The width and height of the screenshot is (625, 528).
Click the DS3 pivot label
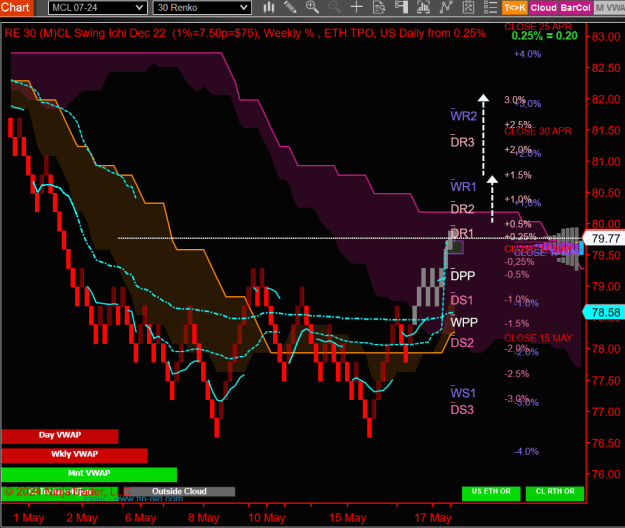462,409
